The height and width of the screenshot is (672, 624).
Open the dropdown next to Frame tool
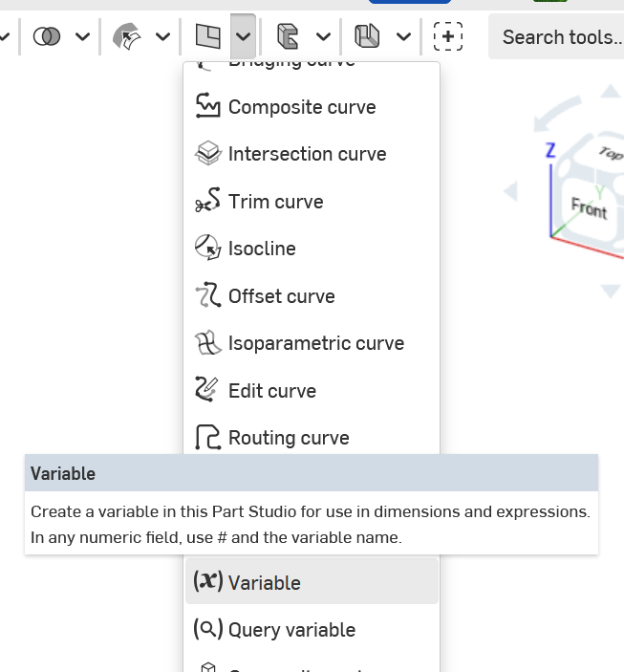[323, 36]
